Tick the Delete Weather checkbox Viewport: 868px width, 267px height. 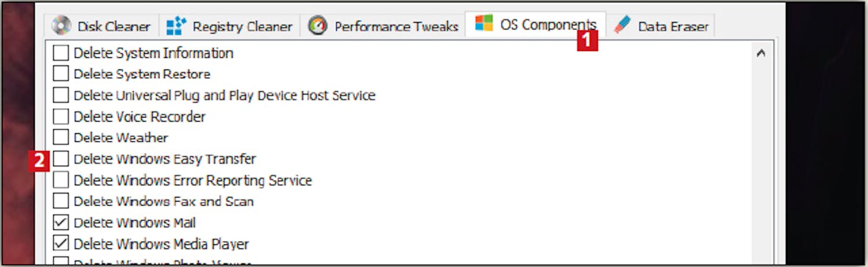click(61, 138)
